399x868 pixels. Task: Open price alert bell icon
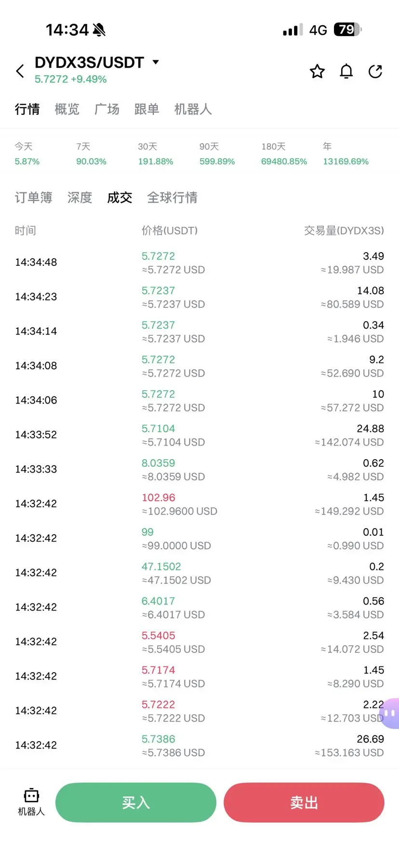(x=346, y=71)
